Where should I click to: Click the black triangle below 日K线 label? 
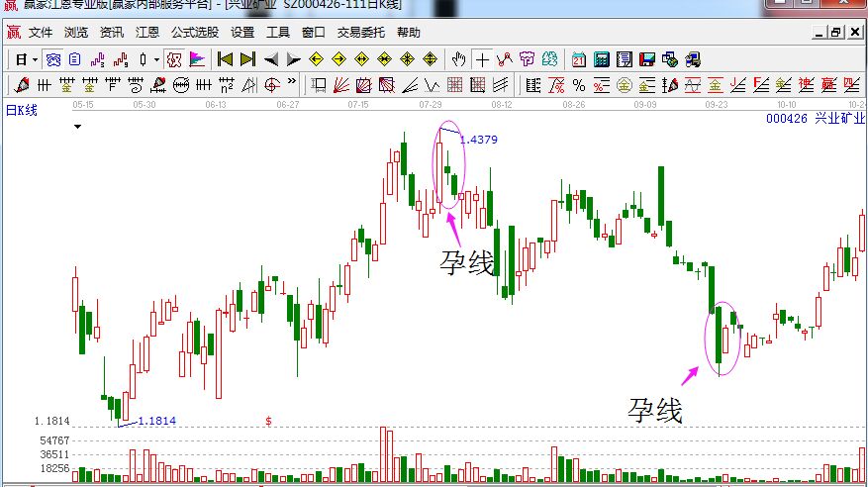[76, 127]
